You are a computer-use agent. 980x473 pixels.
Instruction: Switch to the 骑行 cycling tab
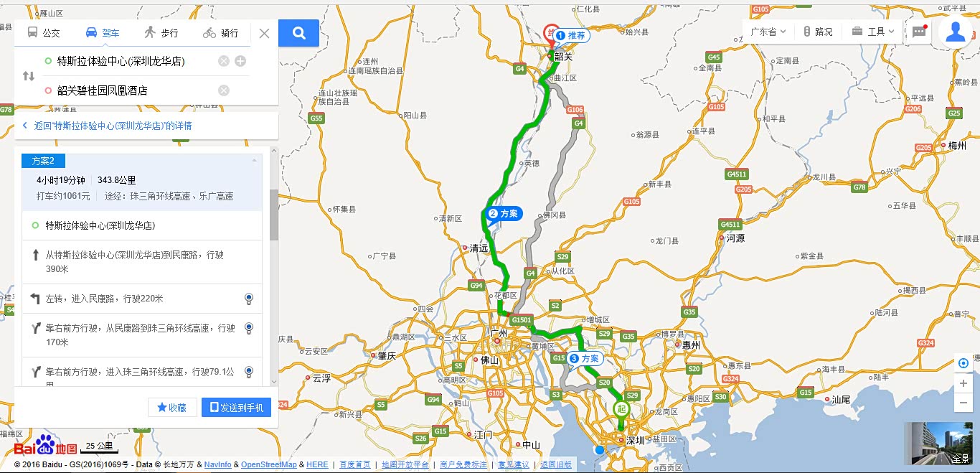(220, 33)
